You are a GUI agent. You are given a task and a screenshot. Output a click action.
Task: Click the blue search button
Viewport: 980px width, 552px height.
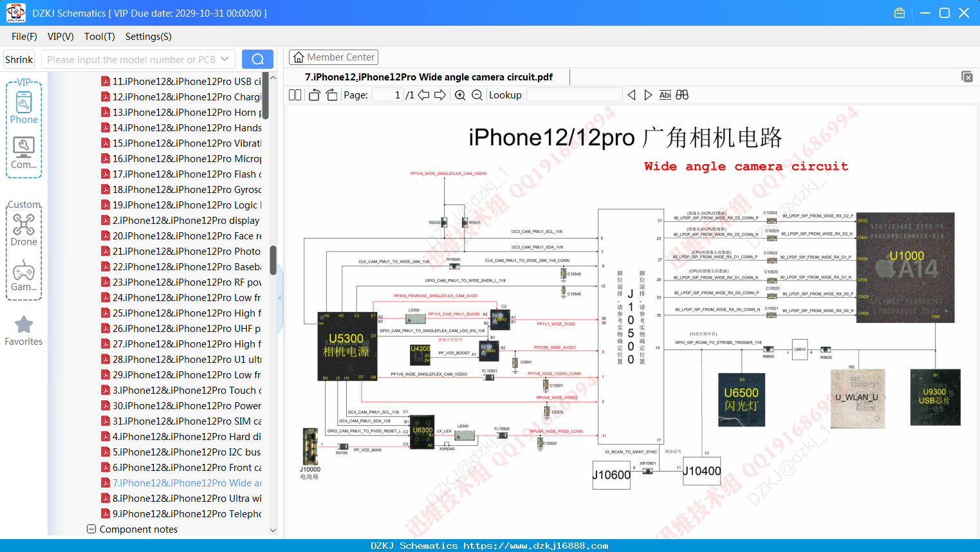257,59
